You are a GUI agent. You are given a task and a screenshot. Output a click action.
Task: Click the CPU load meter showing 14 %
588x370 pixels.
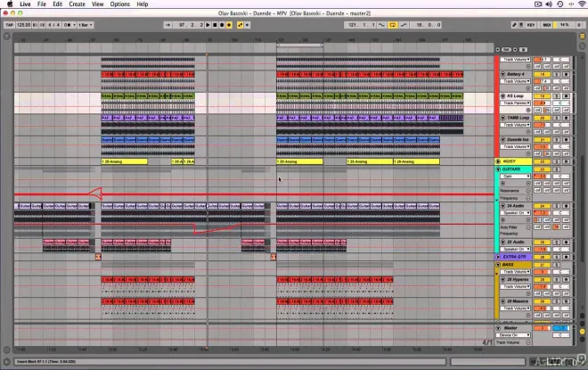pos(564,25)
